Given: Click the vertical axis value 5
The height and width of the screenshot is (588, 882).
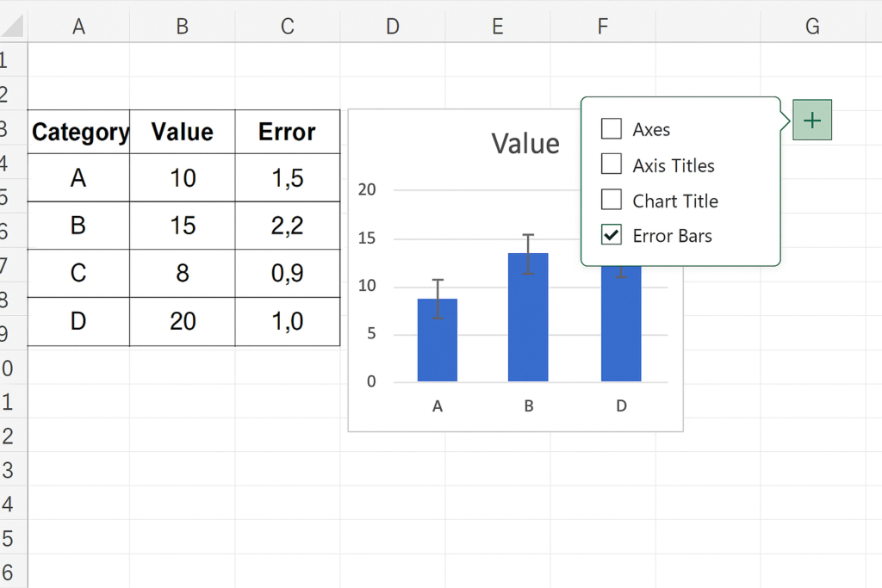Looking at the screenshot, I should [371, 334].
